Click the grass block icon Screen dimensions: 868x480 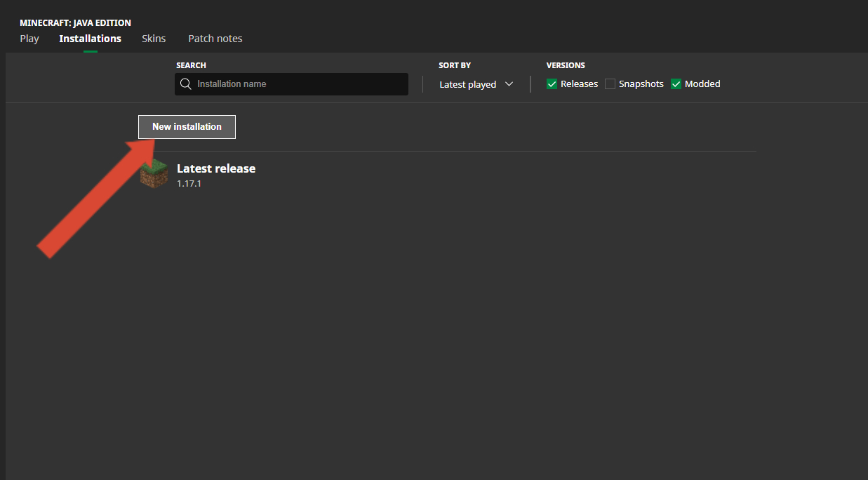(154, 174)
